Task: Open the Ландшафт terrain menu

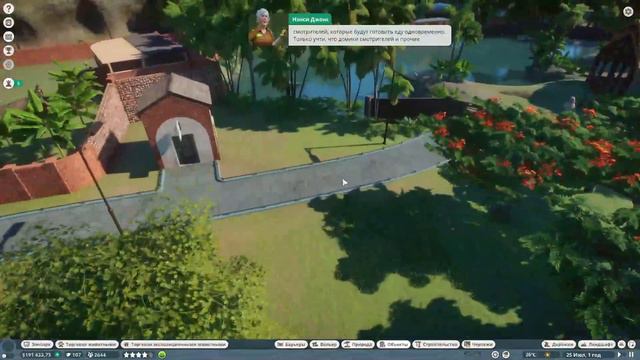Action: tap(597, 344)
